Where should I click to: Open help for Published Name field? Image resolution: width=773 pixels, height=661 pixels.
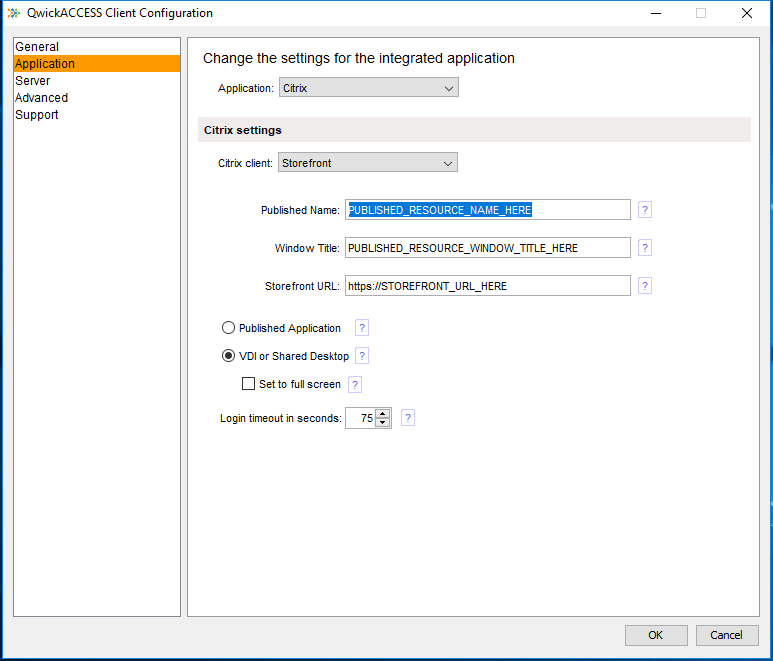click(x=644, y=210)
